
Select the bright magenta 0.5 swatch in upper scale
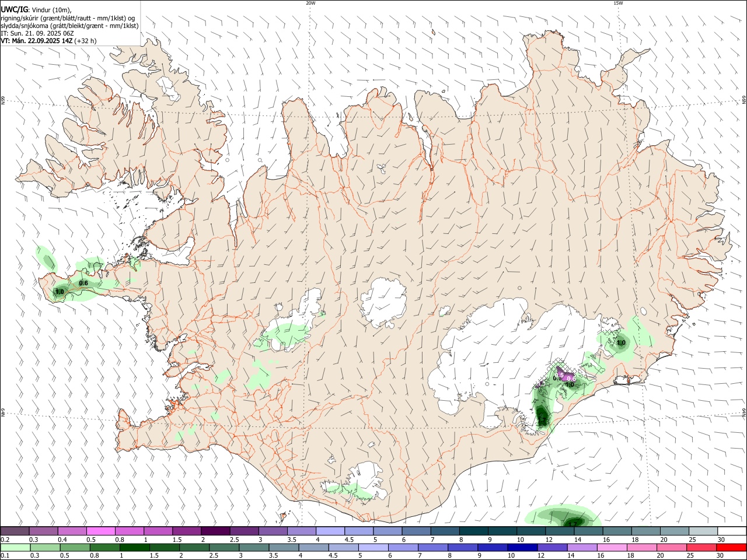pos(100,531)
